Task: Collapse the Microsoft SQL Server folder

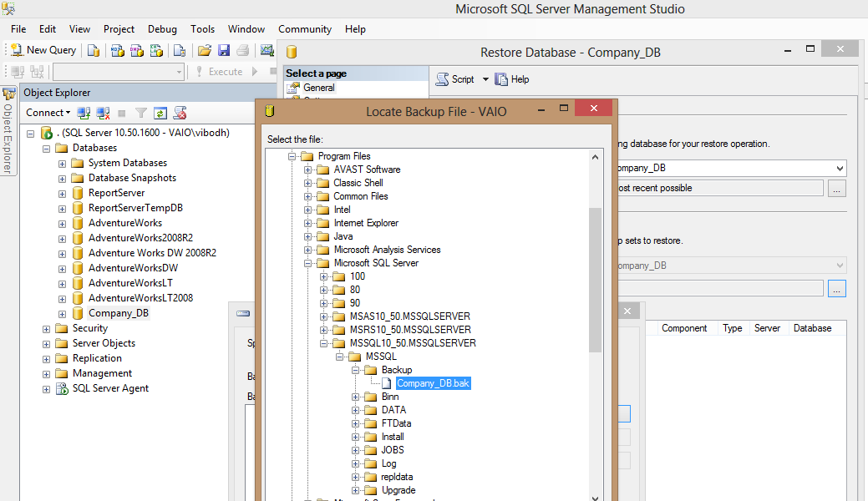Action: (308, 263)
